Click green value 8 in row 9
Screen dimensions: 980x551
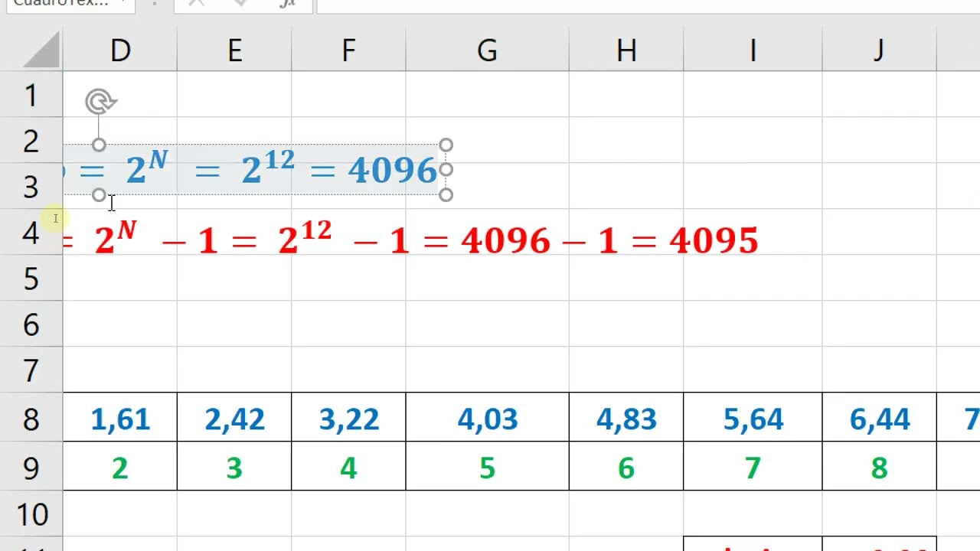tap(879, 468)
